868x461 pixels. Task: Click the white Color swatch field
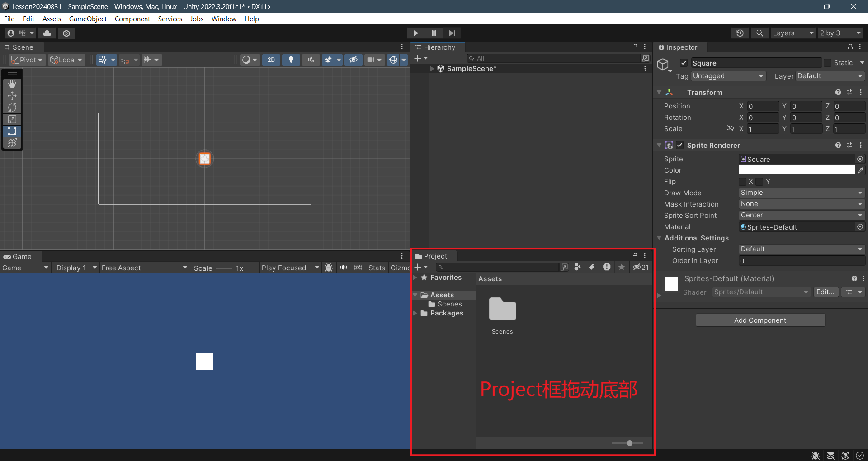pyautogui.click(x=796, y=170)
